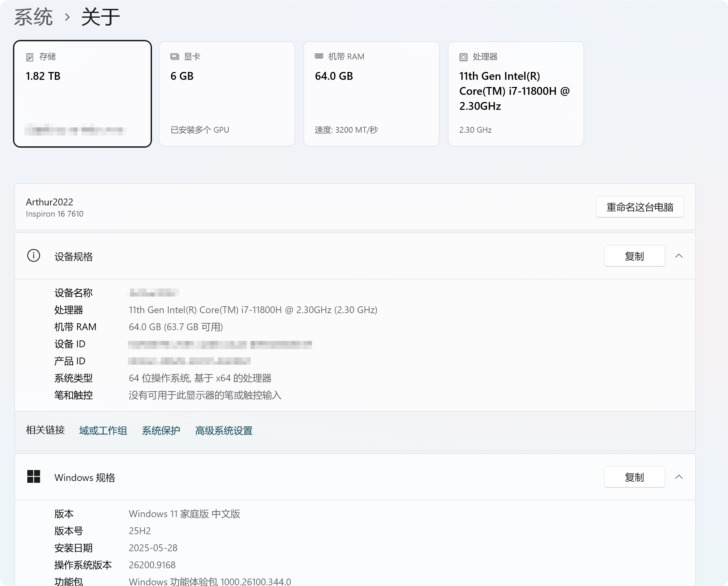Open the 存储 1.82 TB storage card
Viewport: 728px width, 586px height.
(82, 94)
